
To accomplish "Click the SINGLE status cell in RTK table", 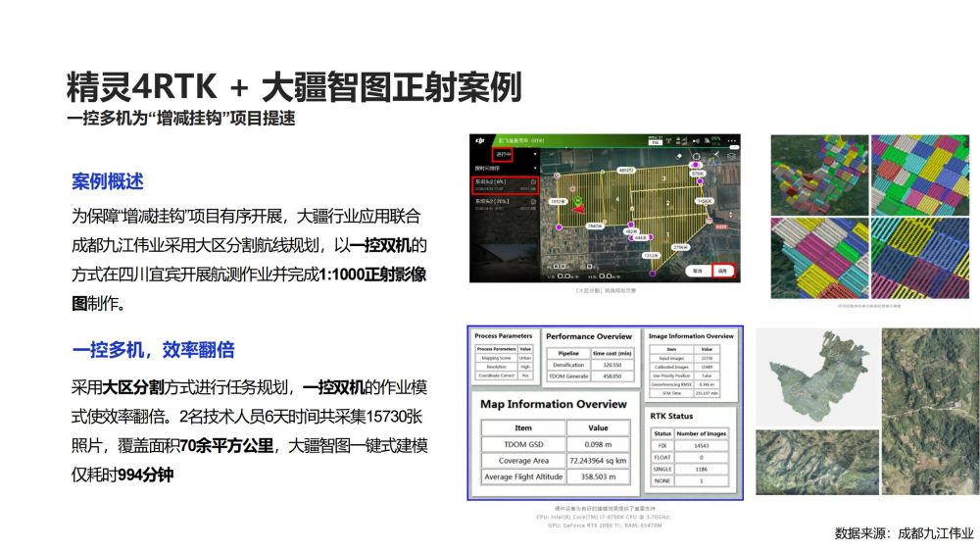I will click(662, 469).
